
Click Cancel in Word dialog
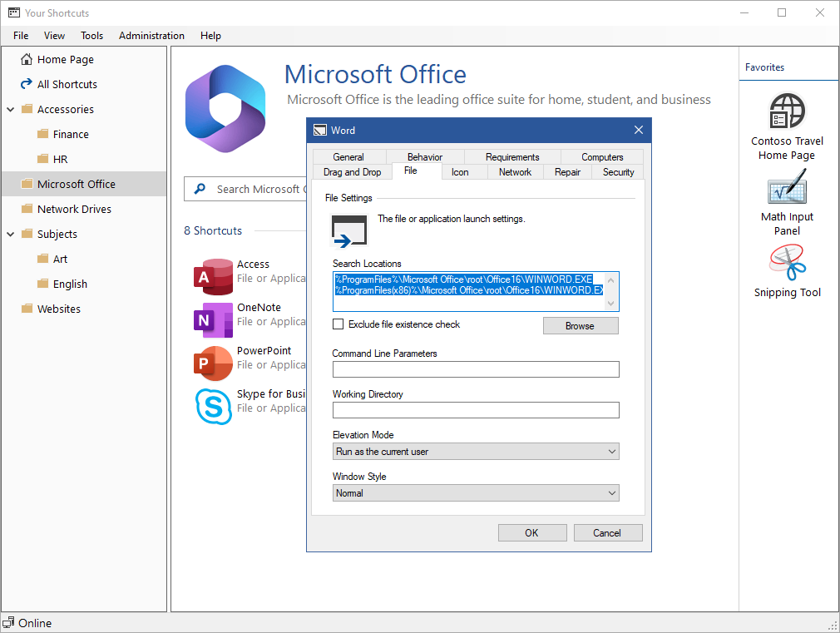click(x=607, y=533)
